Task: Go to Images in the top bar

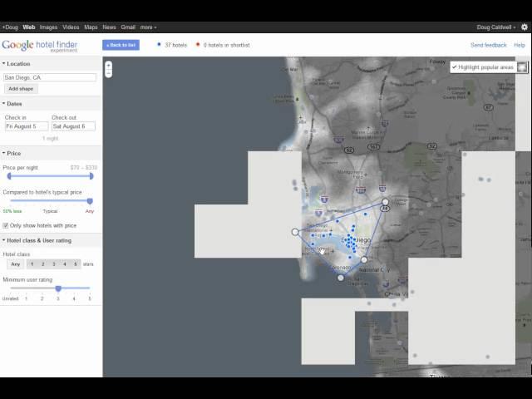Action: (x=48, y=27)
